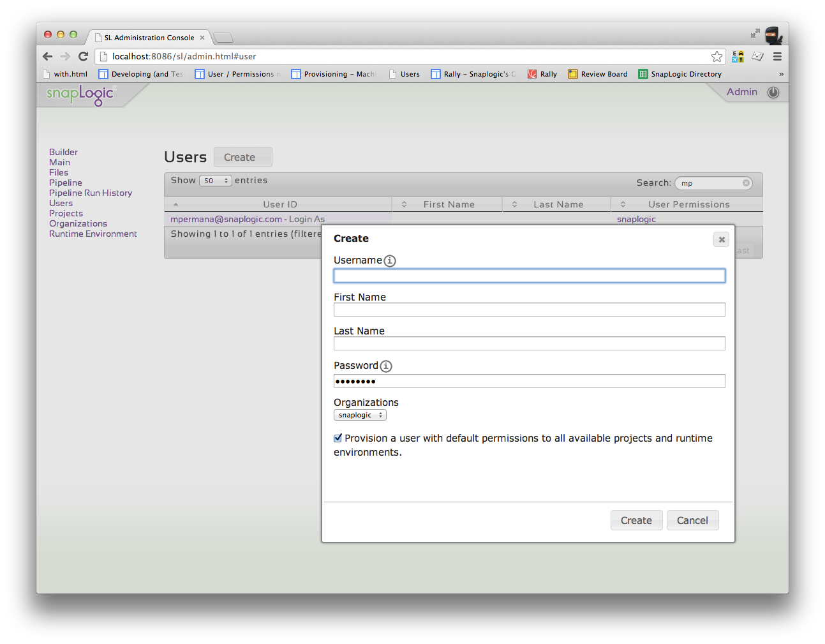Sort the table by Last Name

click(x=556, y=204)
